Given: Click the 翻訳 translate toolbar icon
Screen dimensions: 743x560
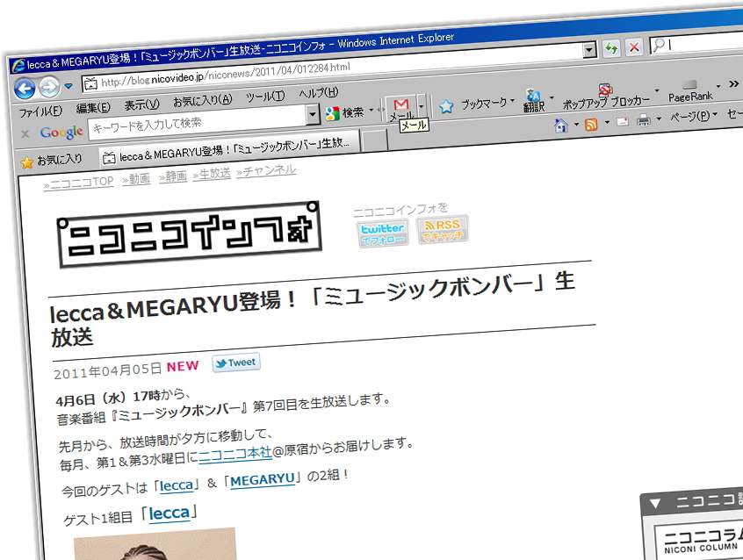Looking at the screenshot, I should pyautogui.click(x=533, y=98).
